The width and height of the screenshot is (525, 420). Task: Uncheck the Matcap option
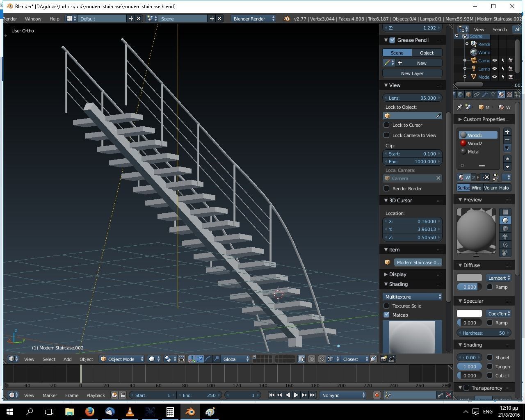pyautogui.click(x=386, y=315)
